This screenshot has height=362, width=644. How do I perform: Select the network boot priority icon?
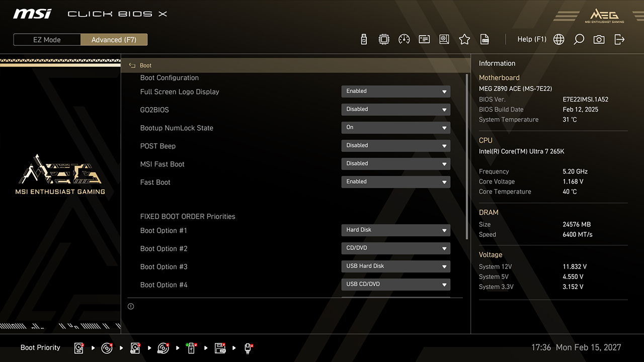(248, 348)
